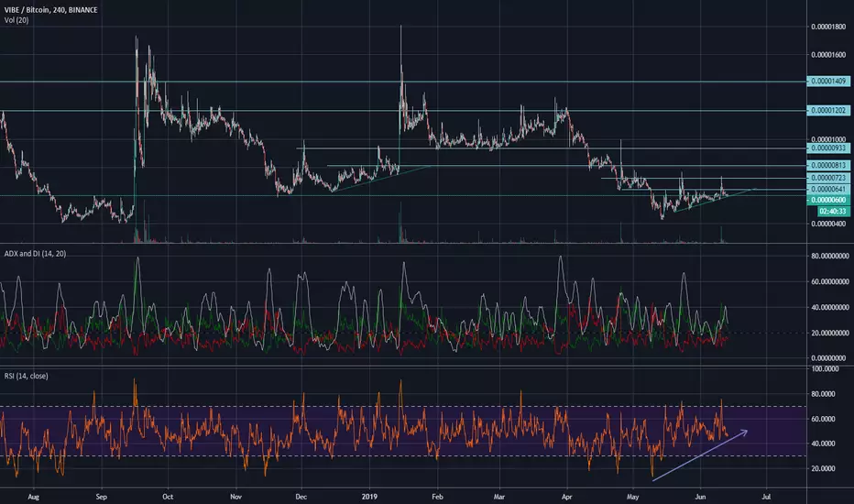Click the 0.00000400 price axis value
Viewport: 854px width, 504px height.
click(828, 224)
